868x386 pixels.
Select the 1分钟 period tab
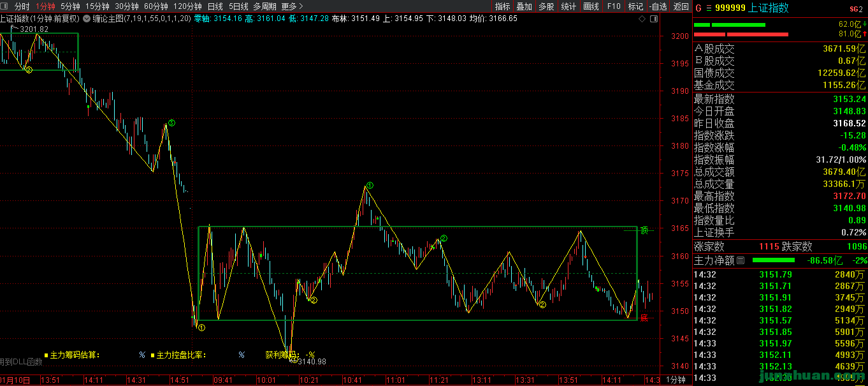click(45, 6)
